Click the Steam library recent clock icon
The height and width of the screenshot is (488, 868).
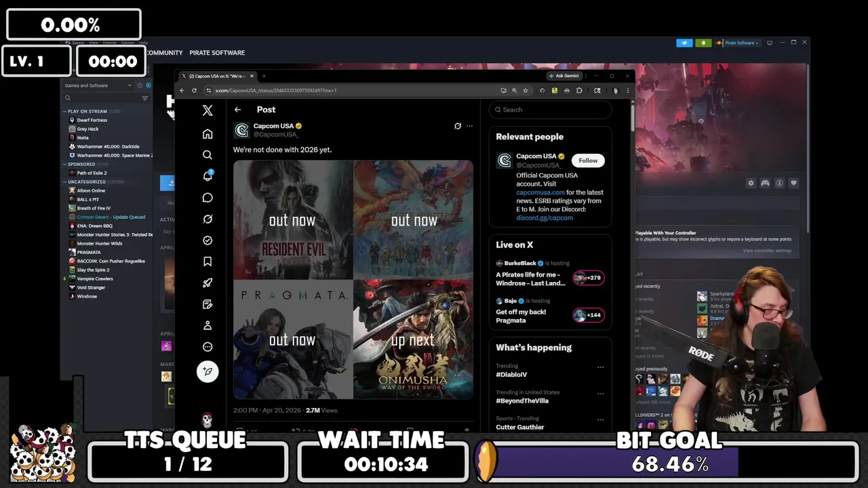tap(140, 85)
